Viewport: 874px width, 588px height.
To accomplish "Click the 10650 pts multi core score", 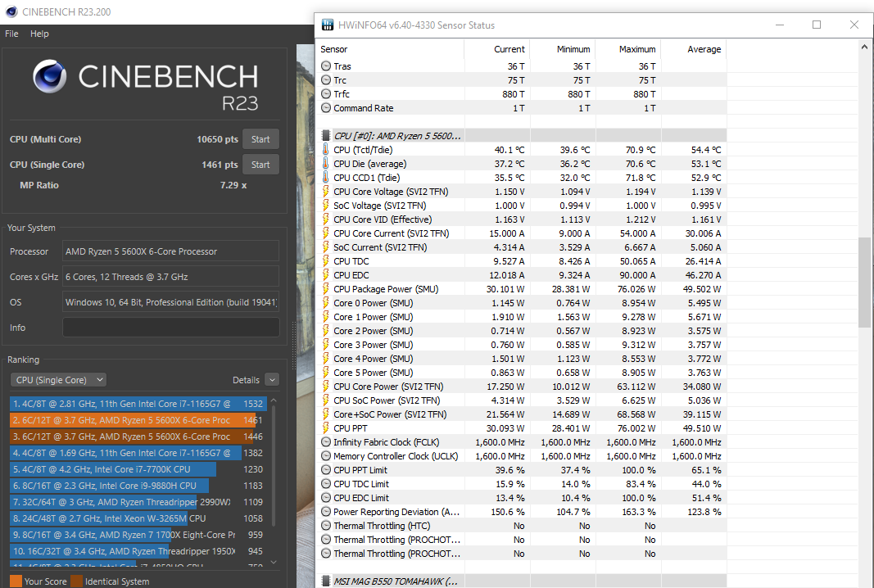I will [217, 139].
